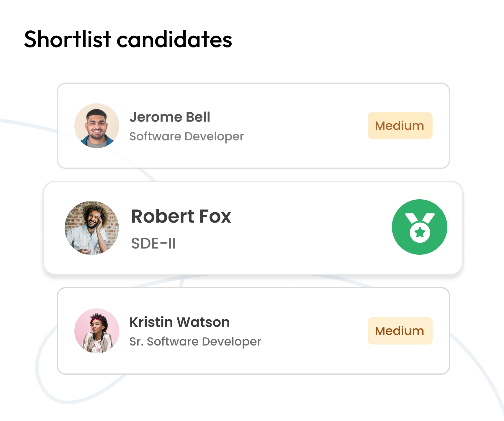Click the word "Shortlist" in the heading
Screen dimensions: 504x421
point(68,39)
